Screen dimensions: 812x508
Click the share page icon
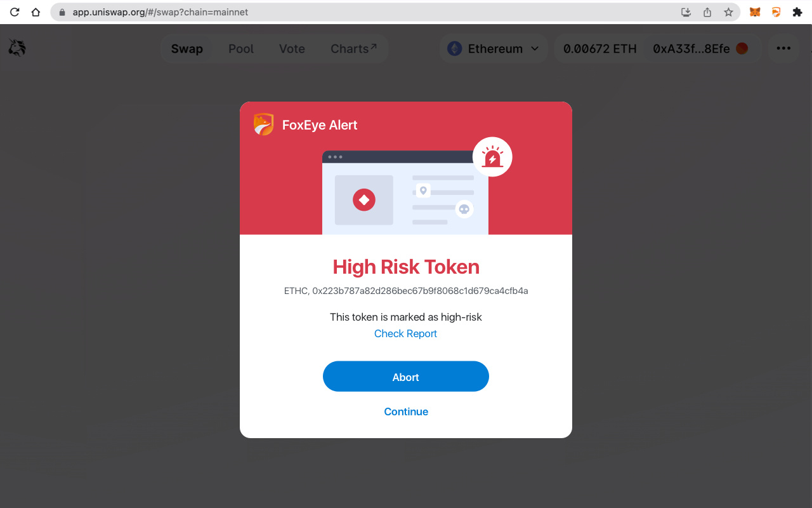click(707, 12)
